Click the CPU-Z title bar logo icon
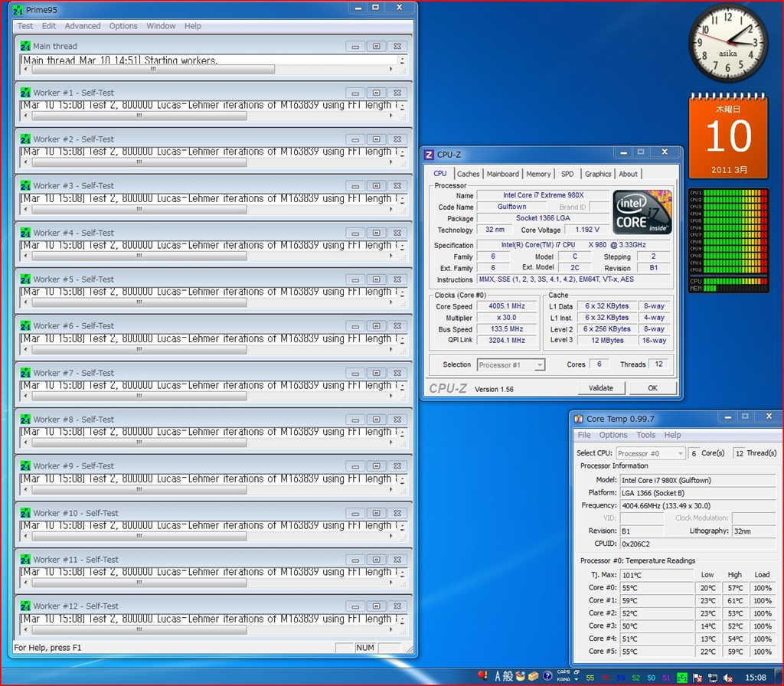 pyautogui.click(x=430, y=155)
